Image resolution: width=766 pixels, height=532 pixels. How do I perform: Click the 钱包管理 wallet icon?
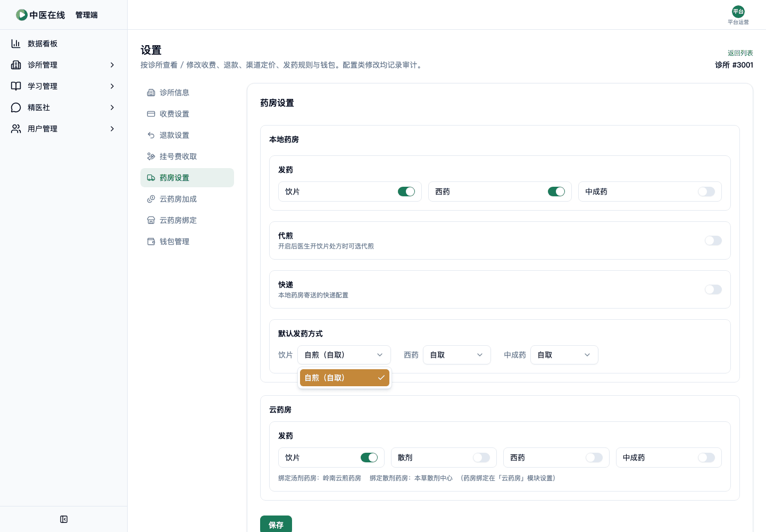pos(151,242)
